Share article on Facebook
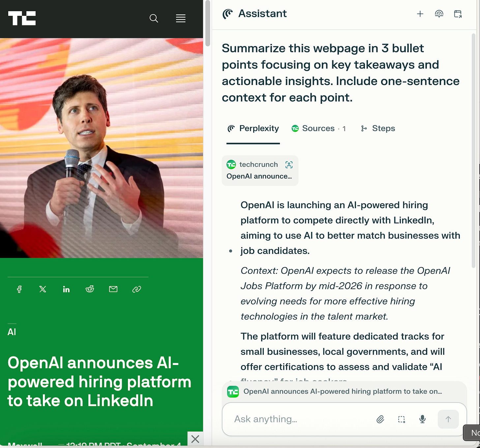The image size is (480, 448). click(x=19, y=289)
